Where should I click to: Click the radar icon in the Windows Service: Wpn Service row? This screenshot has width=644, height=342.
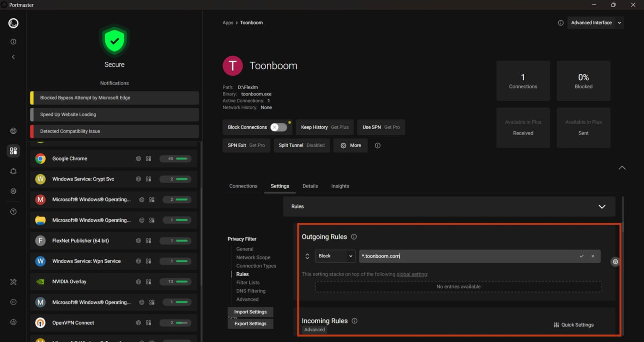(x=138, y=261)
